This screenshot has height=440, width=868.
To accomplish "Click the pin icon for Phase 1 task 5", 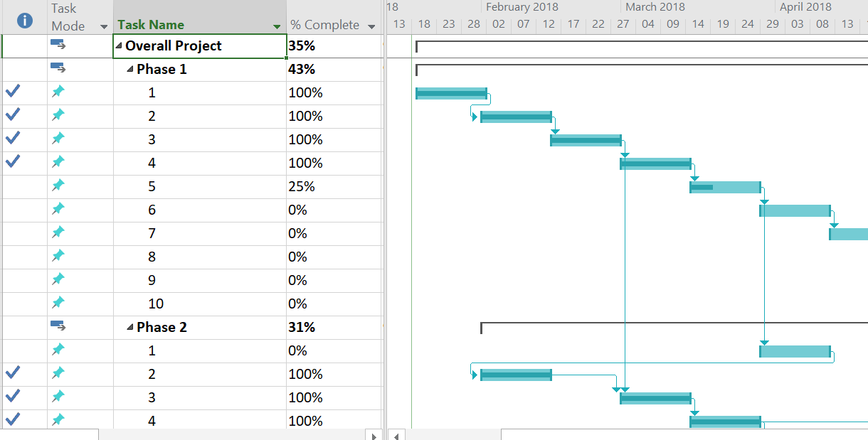I will tap(58, 186).
